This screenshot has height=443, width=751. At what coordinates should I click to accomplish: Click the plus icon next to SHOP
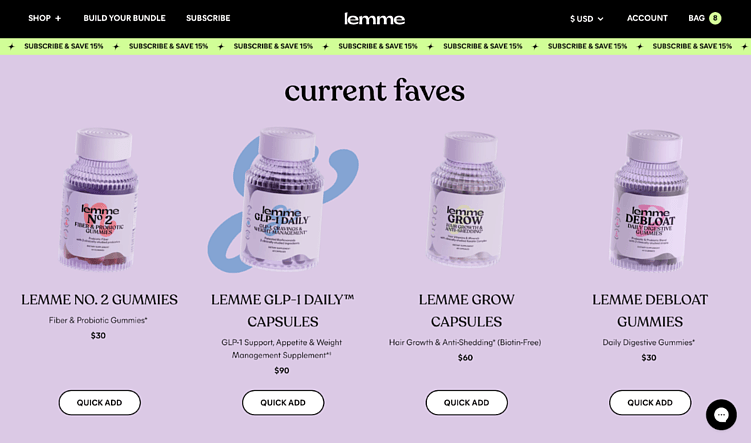point(58,18)
